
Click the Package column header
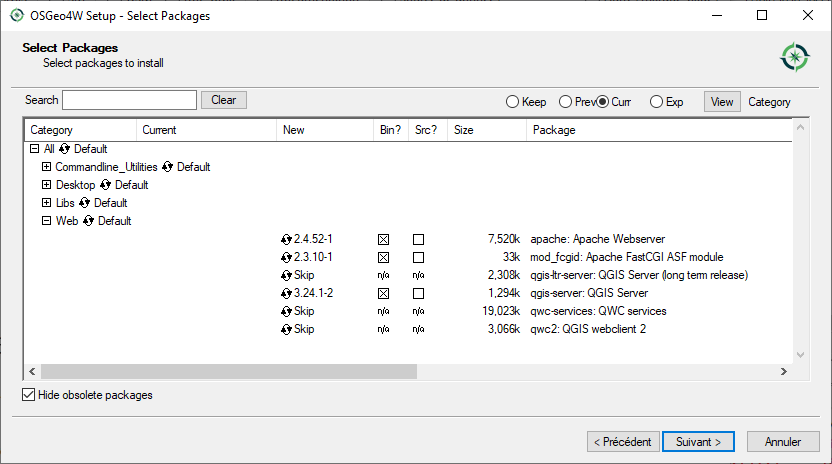660,130
